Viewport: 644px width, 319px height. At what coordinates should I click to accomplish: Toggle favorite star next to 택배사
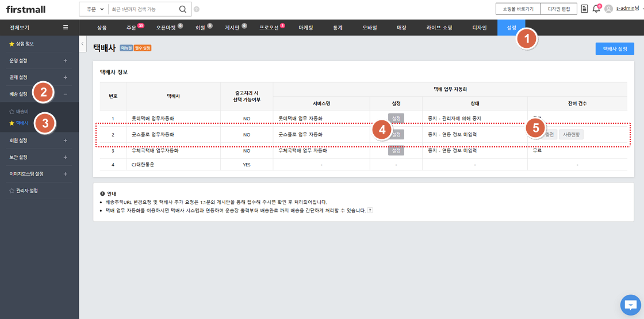pyautogui.click(x=11, y=123)
